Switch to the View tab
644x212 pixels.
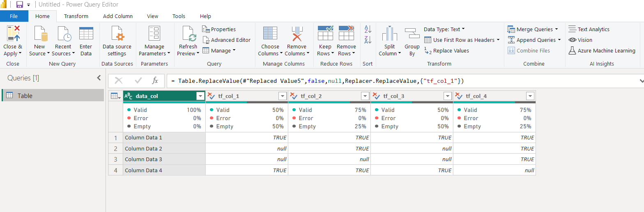click(152, 16)
